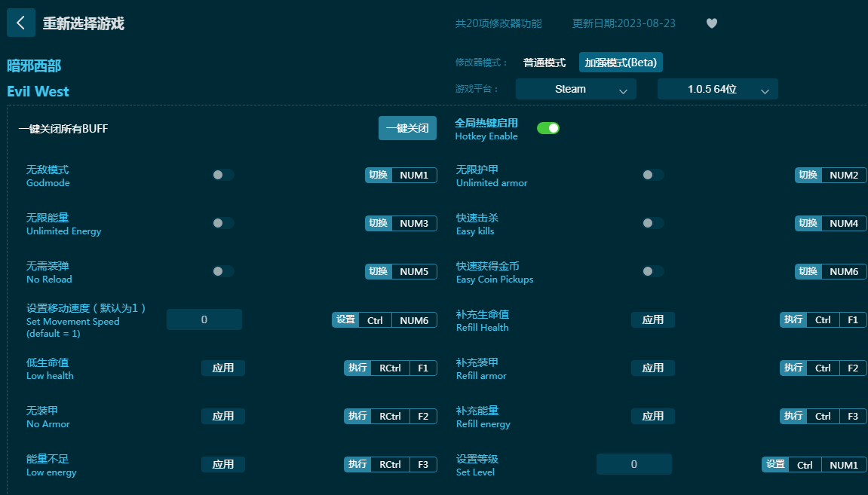Apply Refill armor
The image size is (868, 495).
tap(652, 368)
